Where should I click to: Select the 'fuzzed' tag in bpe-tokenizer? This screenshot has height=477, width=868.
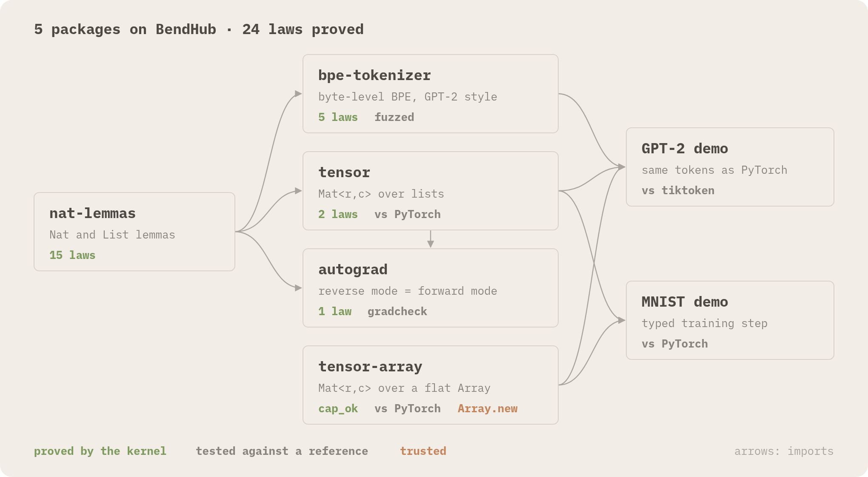tap(394, 117)
